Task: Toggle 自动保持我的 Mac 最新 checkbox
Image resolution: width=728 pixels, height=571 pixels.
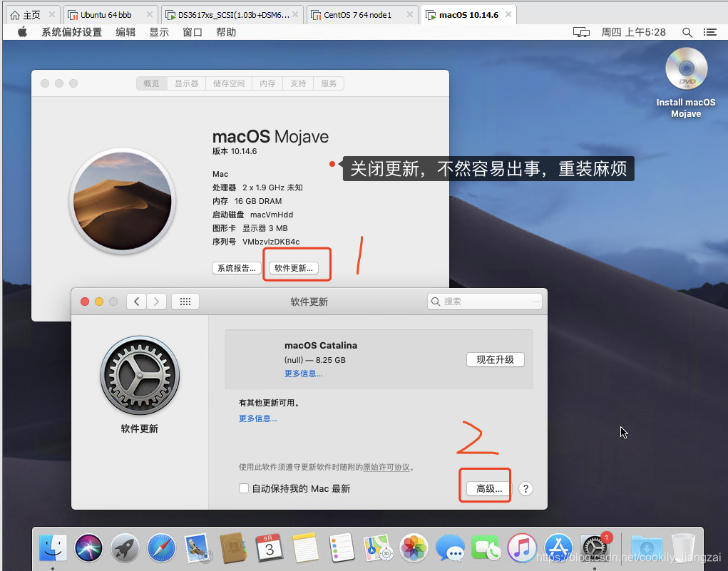Action: click(244, 488)
